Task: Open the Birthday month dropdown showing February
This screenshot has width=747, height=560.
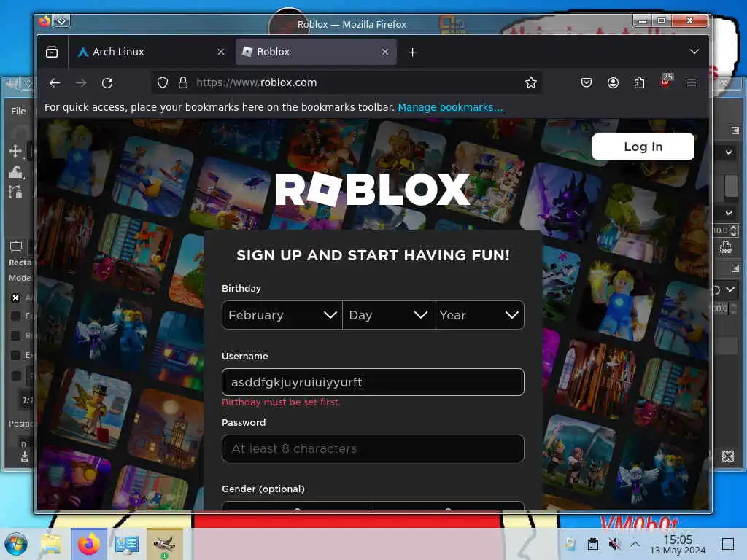Action: click(x=282, y=315)
